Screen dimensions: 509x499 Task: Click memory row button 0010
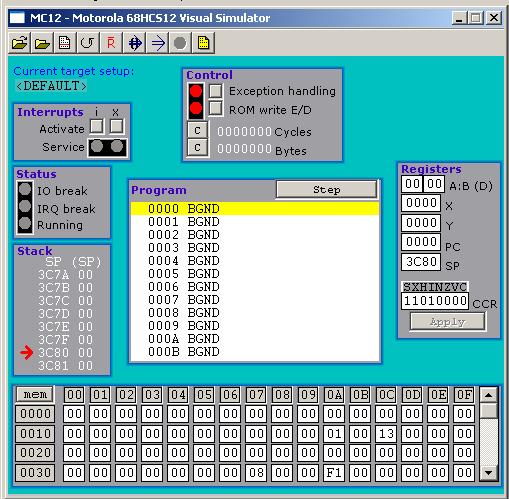coord(35,434)
